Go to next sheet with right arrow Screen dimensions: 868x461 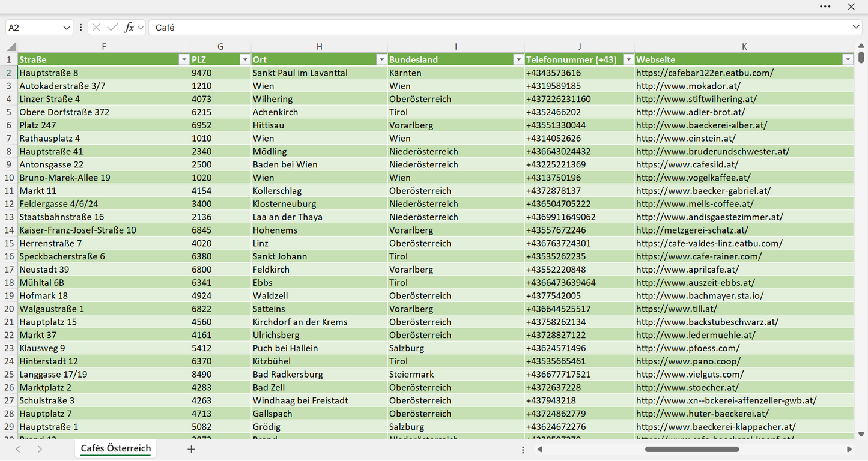tap(40, 449)
